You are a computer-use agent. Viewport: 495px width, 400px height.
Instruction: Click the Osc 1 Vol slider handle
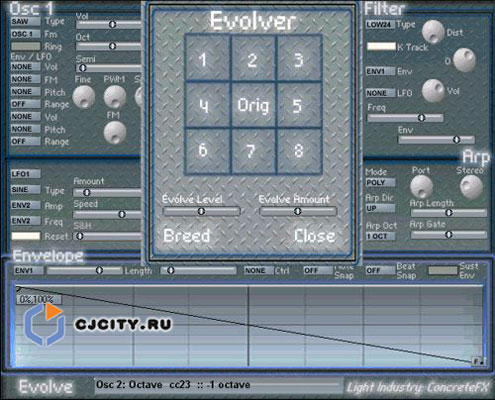[112, 24]
